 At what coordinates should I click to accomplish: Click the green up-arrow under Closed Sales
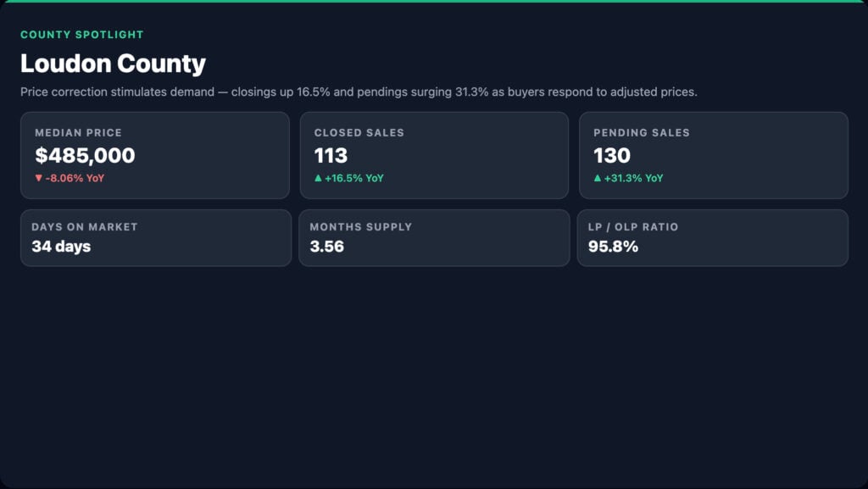tap(318, 178)
